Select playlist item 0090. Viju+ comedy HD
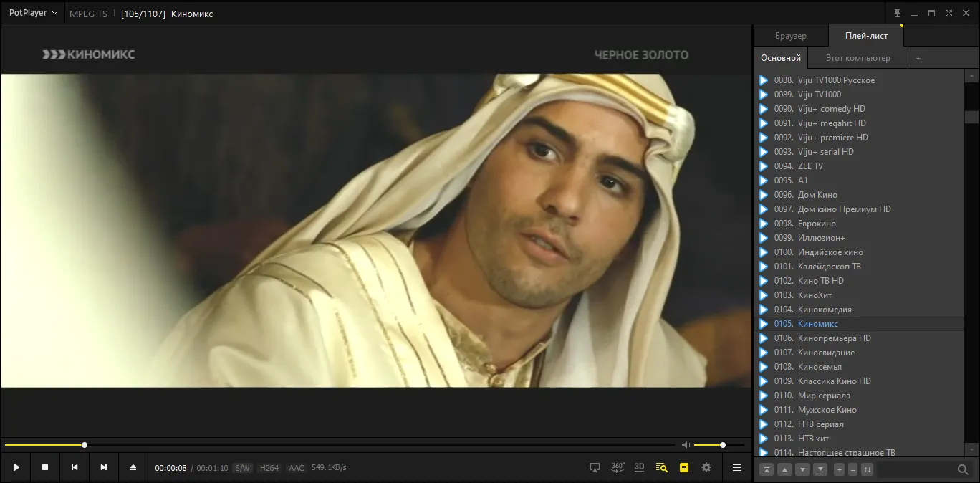The height and width of the screenshot is (483, 980). pos(859,109)
